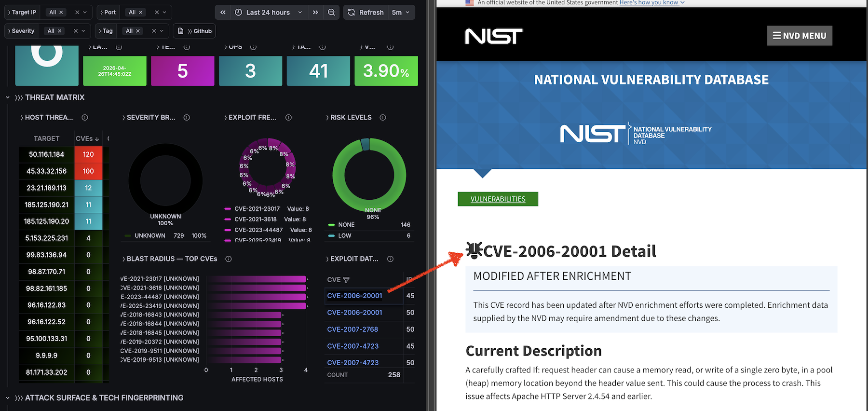Open info icon for BLAST RADIUS panel
The image size is (868, 411).
(x=229, y=259)
